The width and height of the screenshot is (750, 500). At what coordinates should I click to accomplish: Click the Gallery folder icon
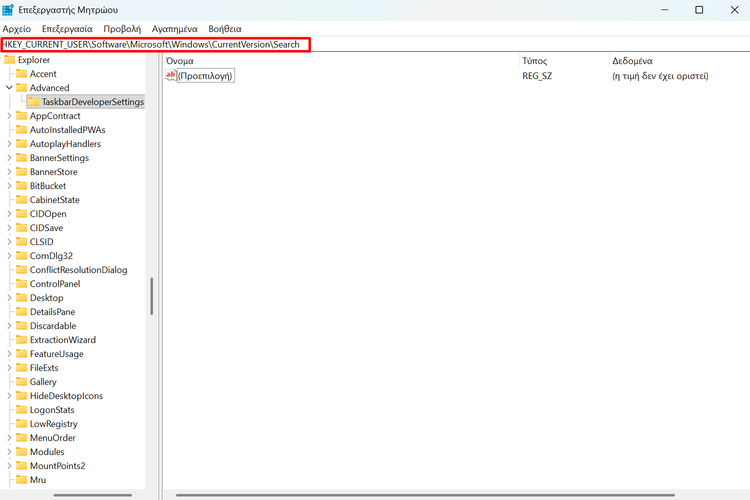pos(21,382)
